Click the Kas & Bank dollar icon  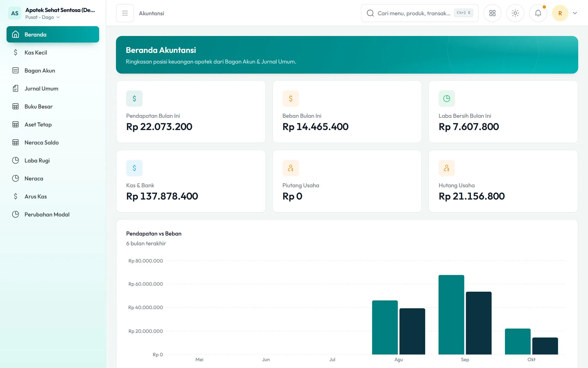(x=134, y=168)
